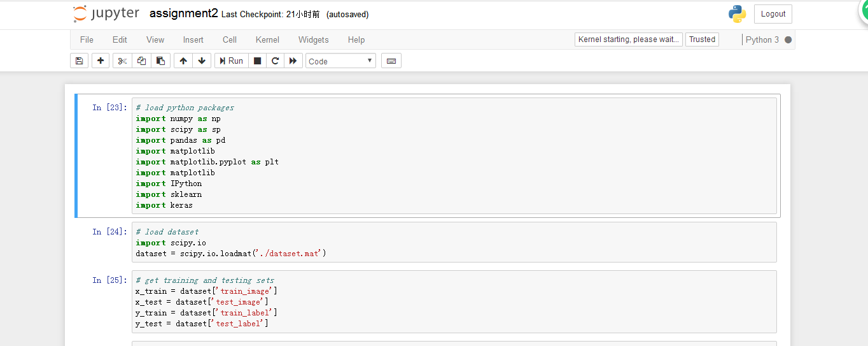Open the Widgets menu
The height and width of the screenshot is (346, 868).
pos(313,40)
